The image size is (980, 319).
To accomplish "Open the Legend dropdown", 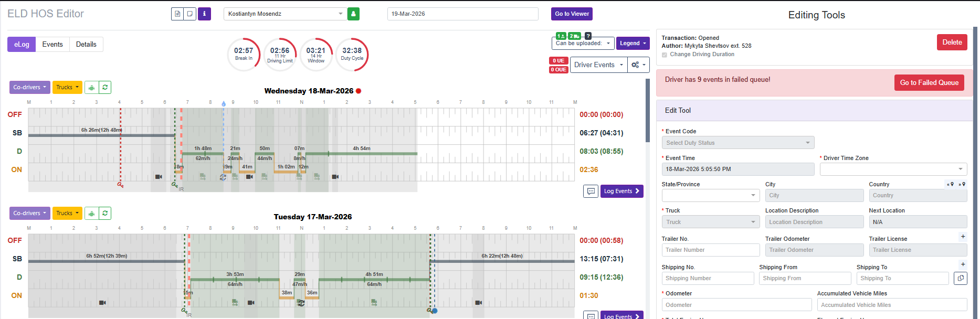I will [x=633, y=43].
